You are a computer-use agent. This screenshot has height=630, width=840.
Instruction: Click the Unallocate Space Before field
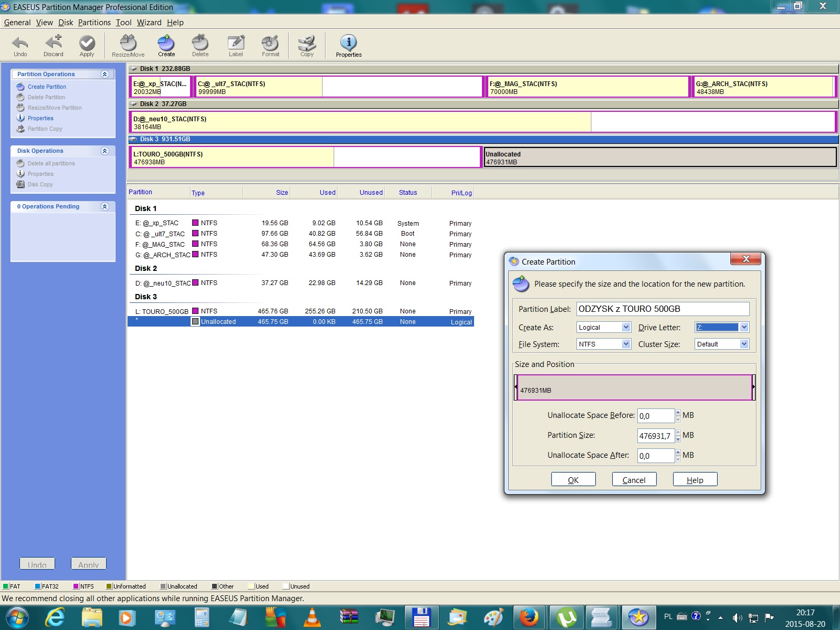pos(656,416)
